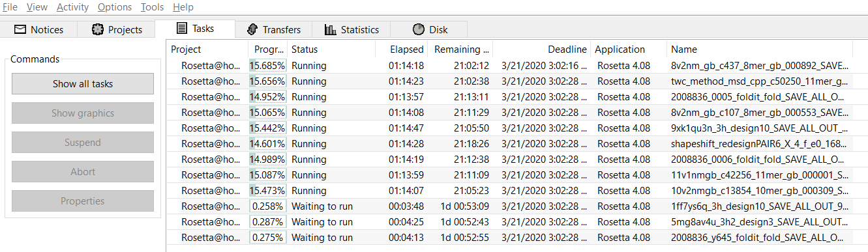868x252 pixels.
Task: Switch to the Transfers tab label
Action: pos(282,29)
